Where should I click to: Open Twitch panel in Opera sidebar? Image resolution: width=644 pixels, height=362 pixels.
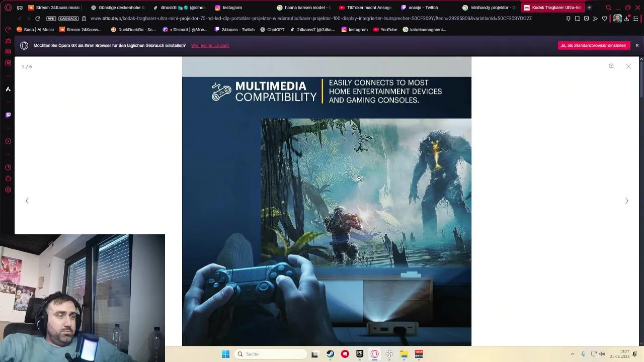point(8,115)
